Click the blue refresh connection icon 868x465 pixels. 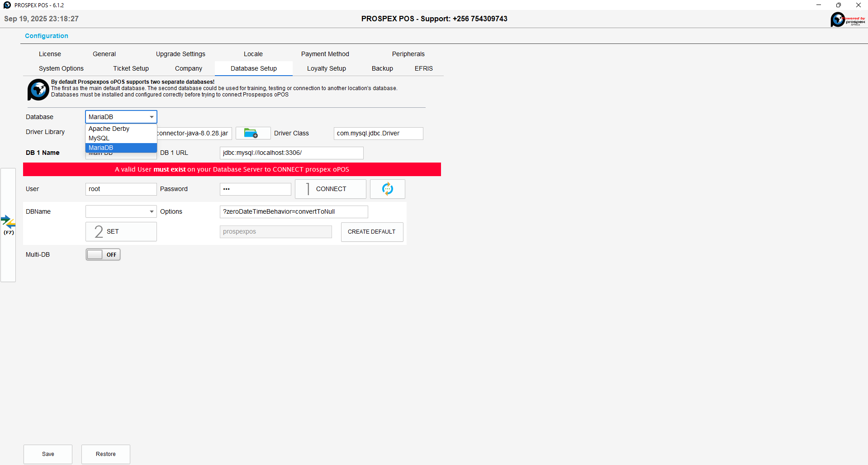coord(387,189)
